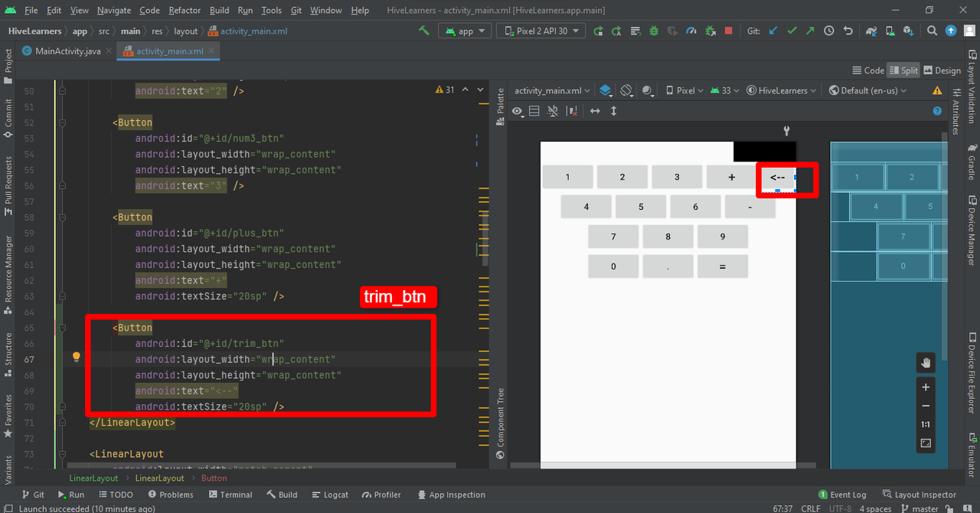The image size is (980, 513).
Task: Open the Refactor menu
Action: [x=185, y=10]
